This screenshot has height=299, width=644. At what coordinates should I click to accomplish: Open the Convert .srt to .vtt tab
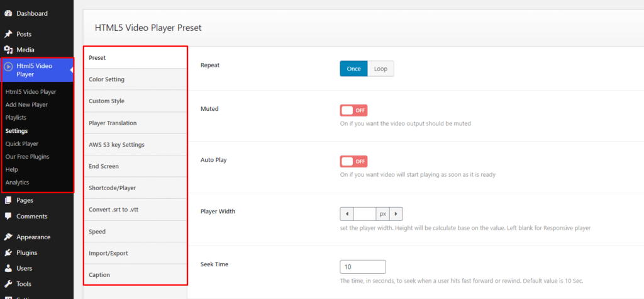coord(135,210)
